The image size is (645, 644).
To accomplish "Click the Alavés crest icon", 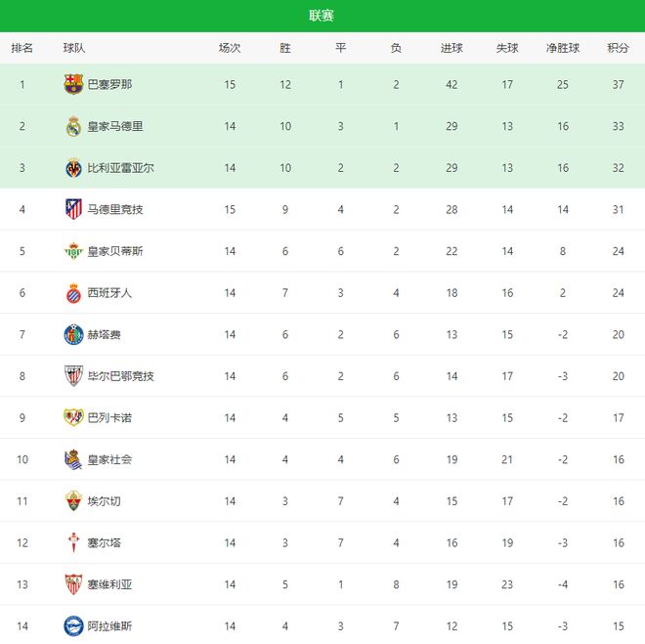I will click(x=73, y=625).
